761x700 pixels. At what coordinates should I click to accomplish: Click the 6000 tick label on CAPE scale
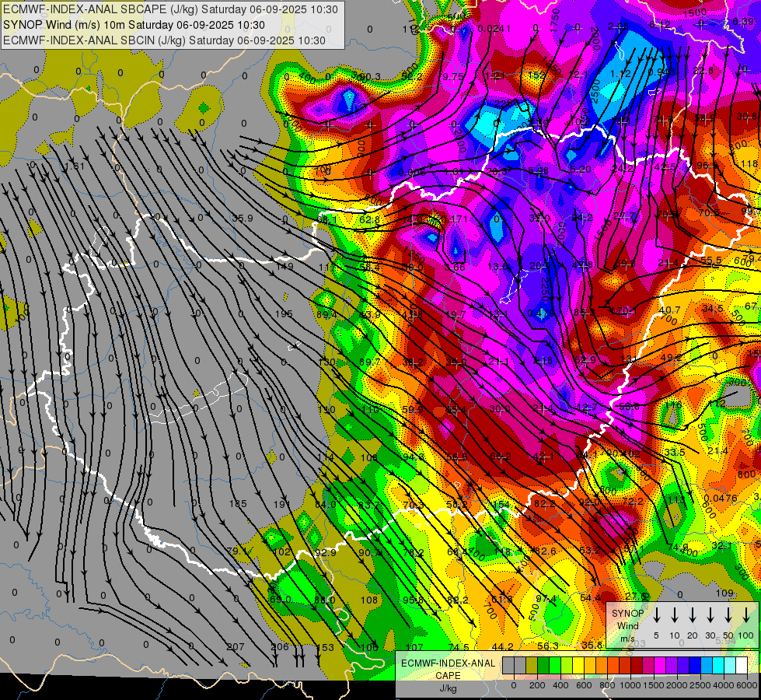click(x=746, y=685)
